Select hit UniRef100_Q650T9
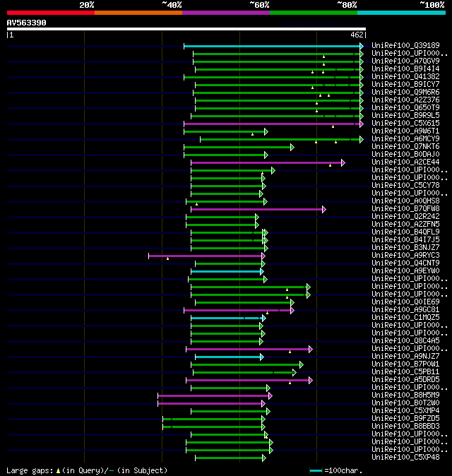Viewport: 452px width, 476px height. pos(405,107)
